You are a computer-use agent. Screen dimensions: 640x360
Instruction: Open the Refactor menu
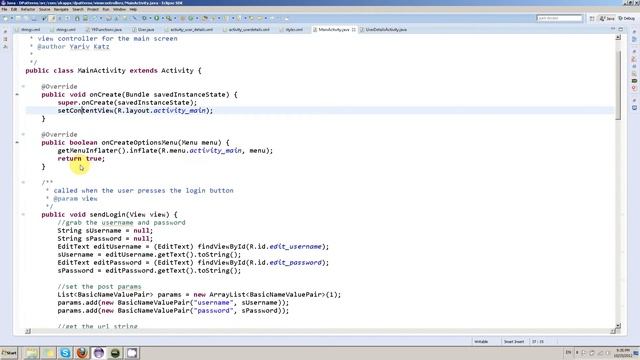tap(28, 9)
